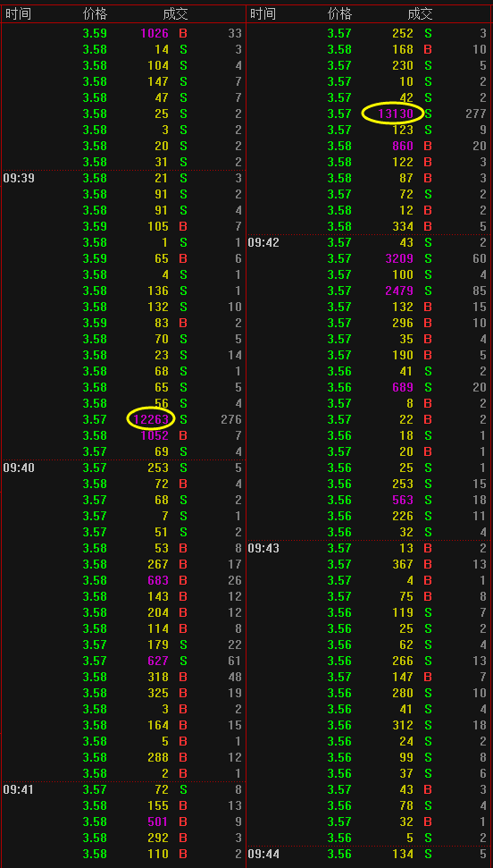
Task: Click the left 价格 column header
Action: coord(95,13)
